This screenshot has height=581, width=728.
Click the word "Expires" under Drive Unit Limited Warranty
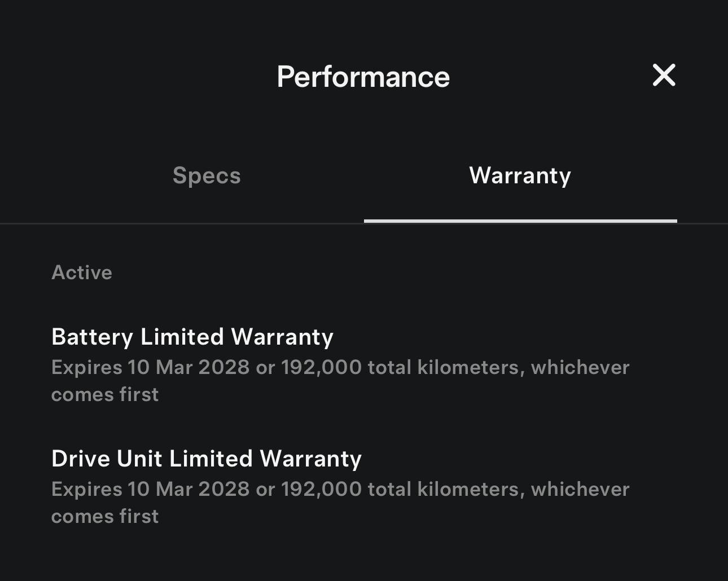tap(87, 489)
